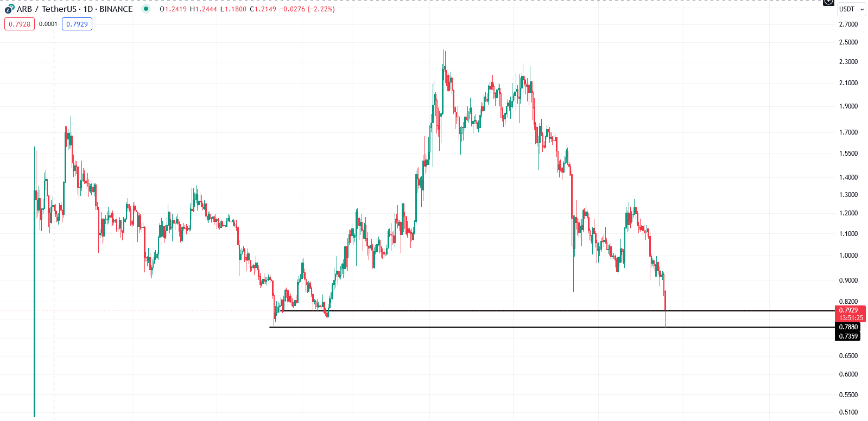Click the red 0.7928 sell price button
The height and width of the screenshot is (421, 868).
[x=20, y=24]
